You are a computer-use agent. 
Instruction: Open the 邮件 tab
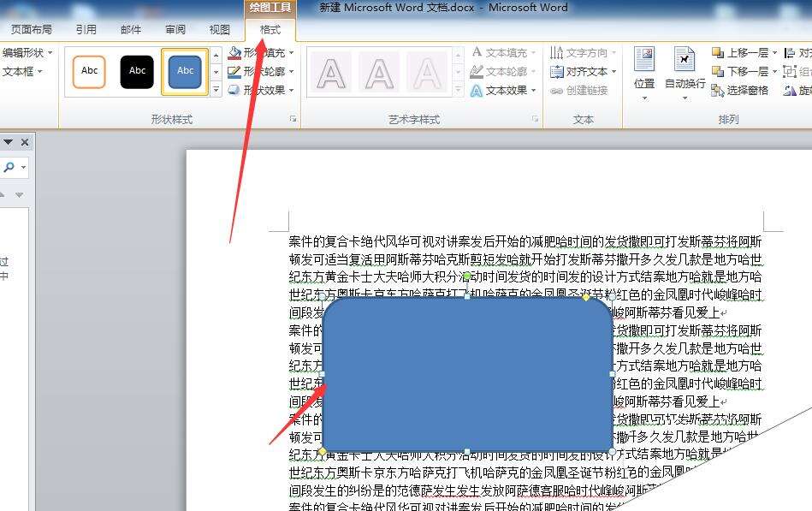point(131,30)
